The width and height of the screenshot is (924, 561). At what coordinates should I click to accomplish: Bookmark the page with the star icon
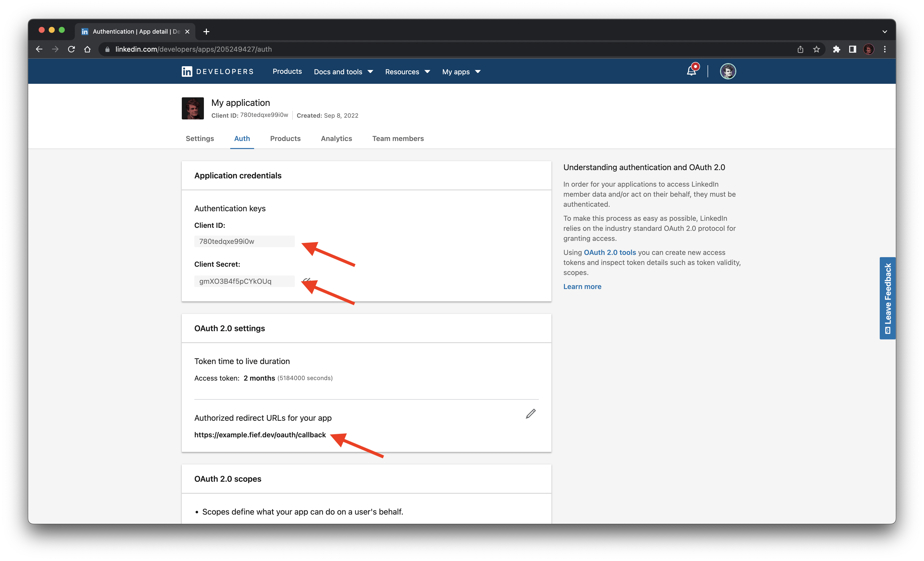pos(816,49)
